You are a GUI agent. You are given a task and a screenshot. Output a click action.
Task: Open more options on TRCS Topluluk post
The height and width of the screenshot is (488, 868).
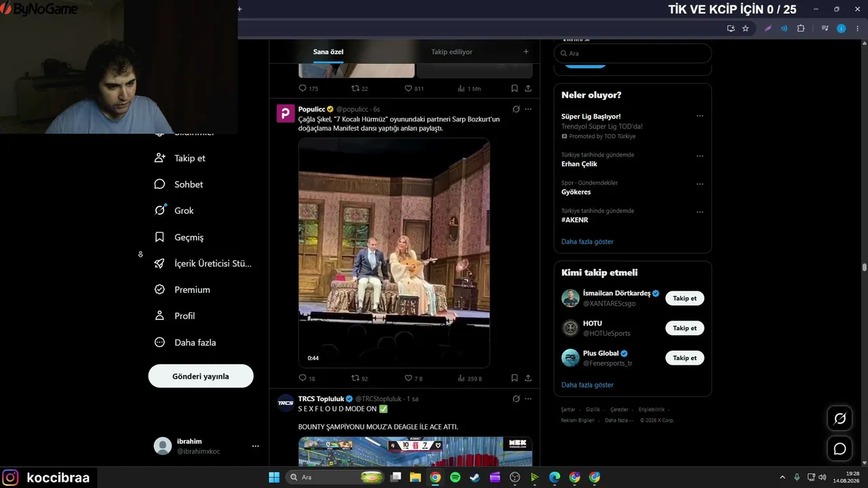528,399
